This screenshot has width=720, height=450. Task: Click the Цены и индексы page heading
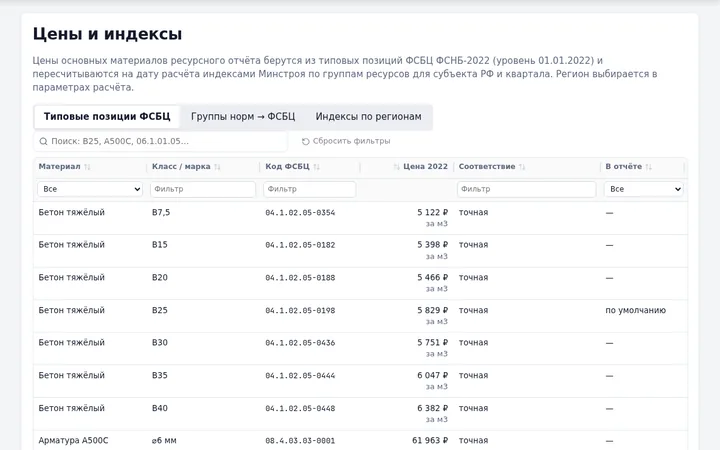coord(107,34)
